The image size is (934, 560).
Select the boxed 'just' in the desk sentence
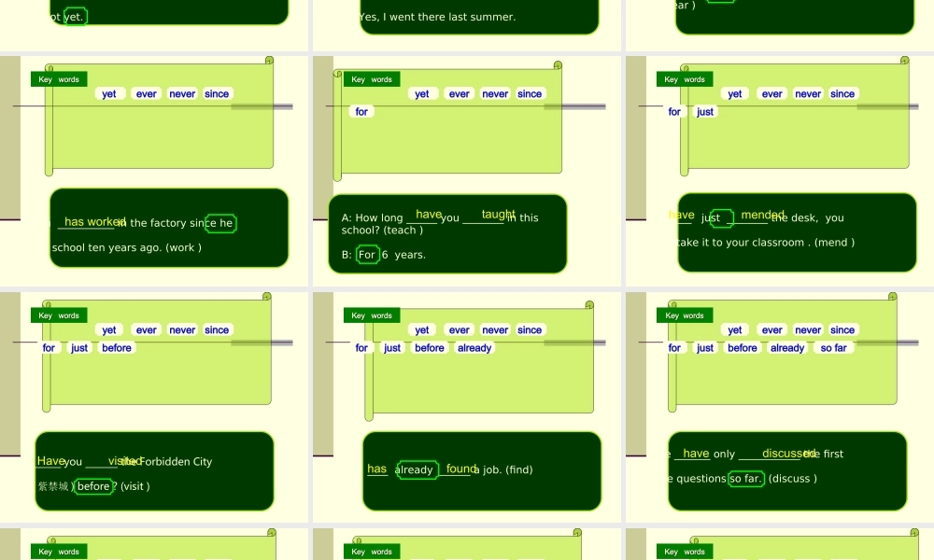721,218
